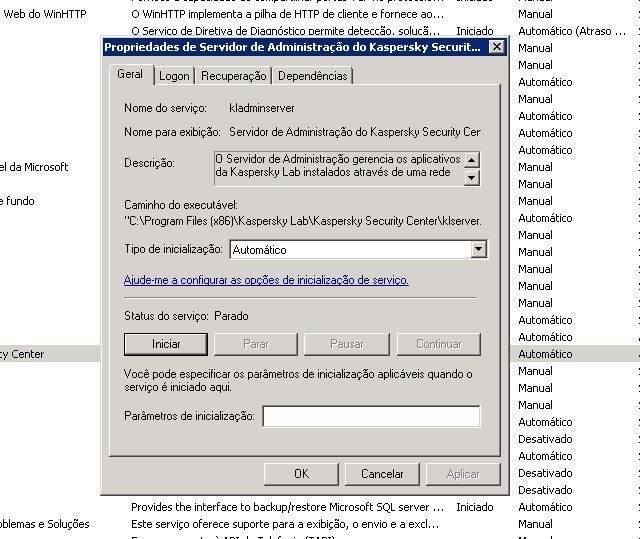The width and height of the screenshot is (640, 539).
Task: Click 'Provides the interface to backup/restore' description
Action: click(x=287, y=507)
